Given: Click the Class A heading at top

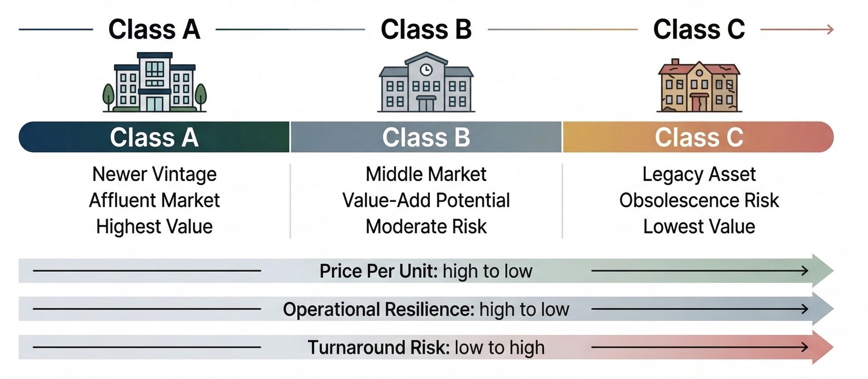Looking at the screenshot, I should click(x=154, y=30).
